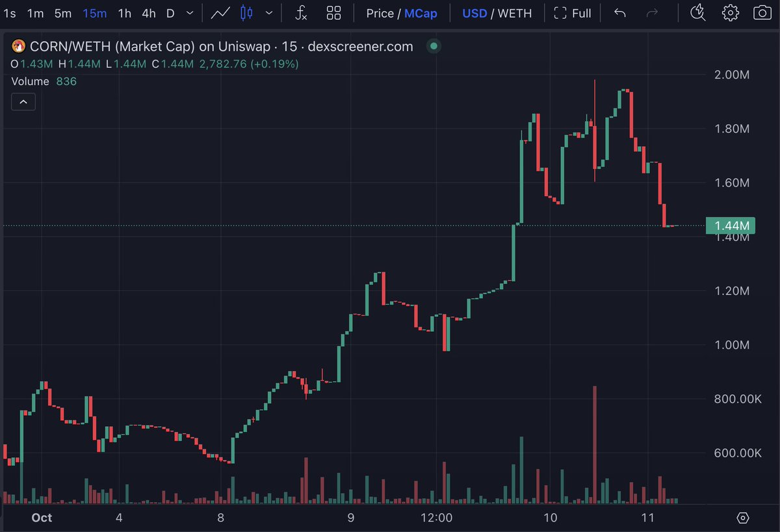Image resolution: width=780 pixels, height=532 pixels.
Task: Click the Oct date axis label
Action: click(42, 518)
